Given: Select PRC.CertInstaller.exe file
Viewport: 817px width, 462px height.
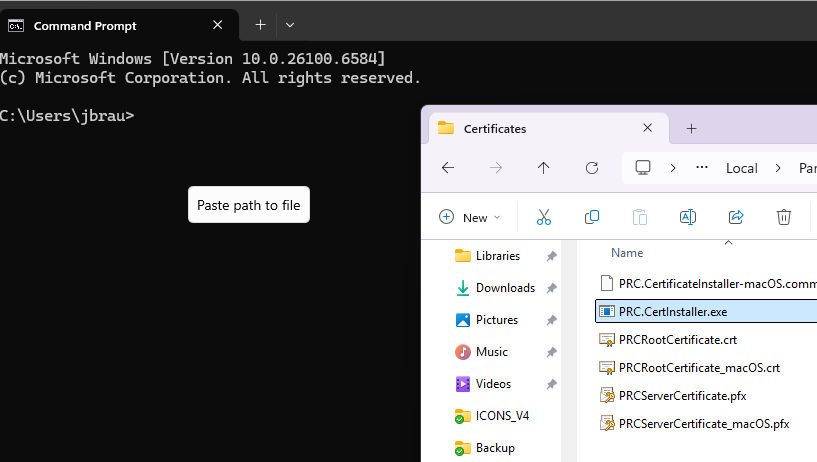Looking at the screenshot, I should pyautogui.click(x=707, y=311).
